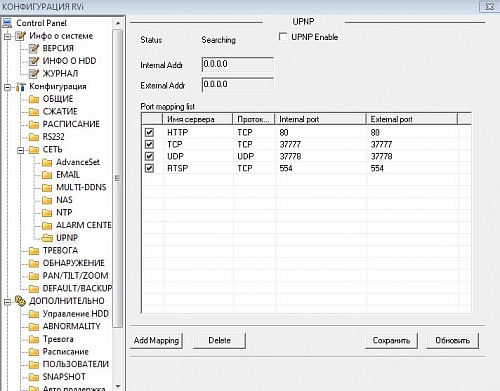Click Обновить to refresh
Screen dimensions: 500x391
pos(453,340)
